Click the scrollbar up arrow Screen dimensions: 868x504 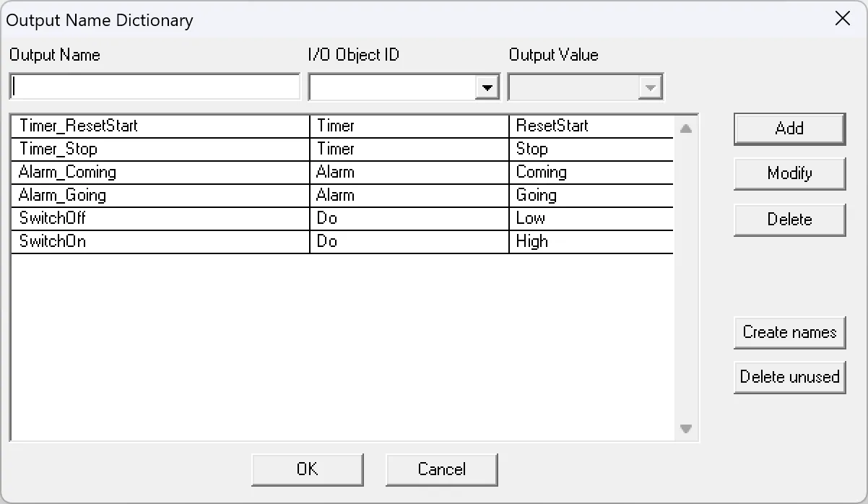point(686,128)
